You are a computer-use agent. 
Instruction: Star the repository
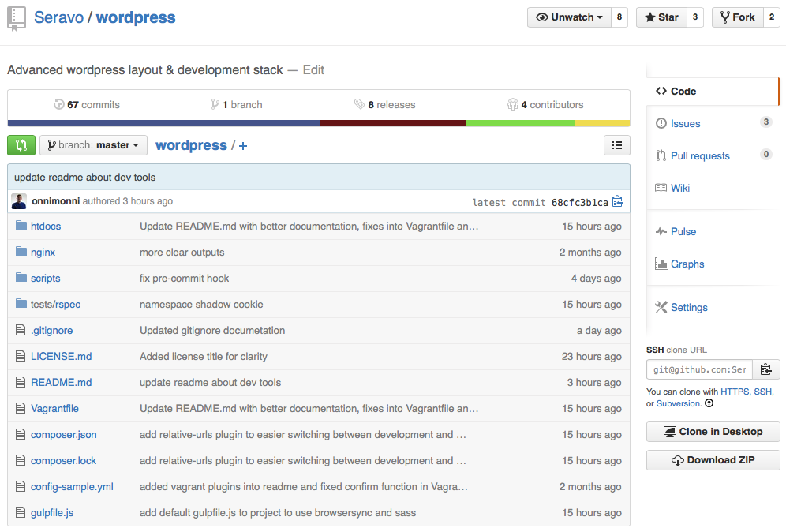tap(661, 17)
